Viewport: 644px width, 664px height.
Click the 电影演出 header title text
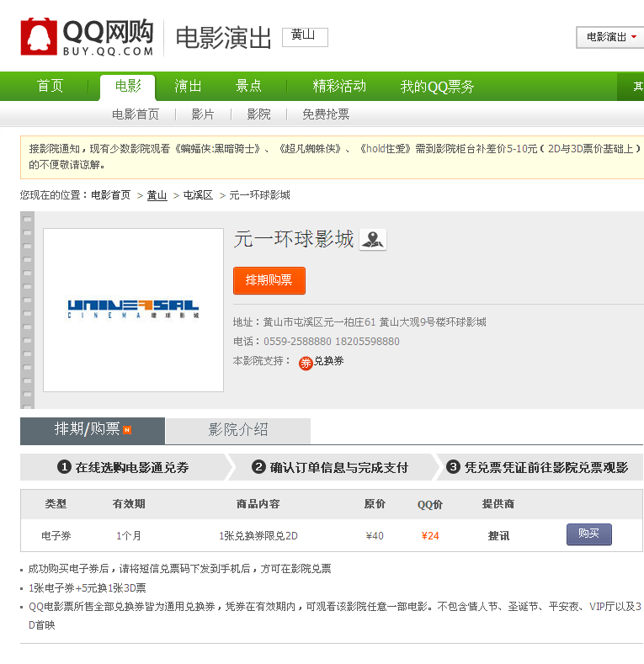(x=223, y=38)
